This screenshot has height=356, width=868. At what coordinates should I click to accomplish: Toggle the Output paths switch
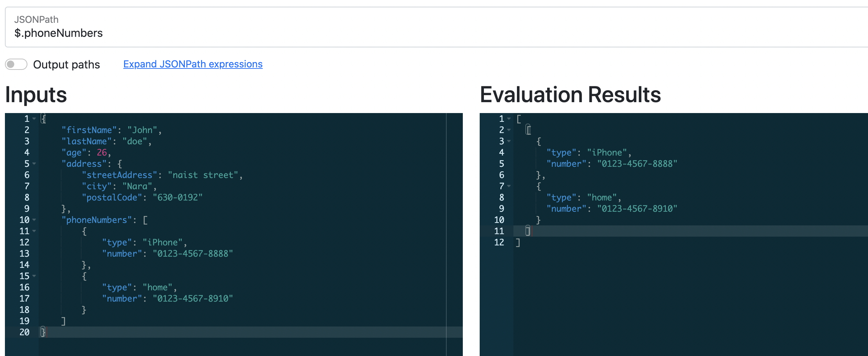click(x=16, y=64)
